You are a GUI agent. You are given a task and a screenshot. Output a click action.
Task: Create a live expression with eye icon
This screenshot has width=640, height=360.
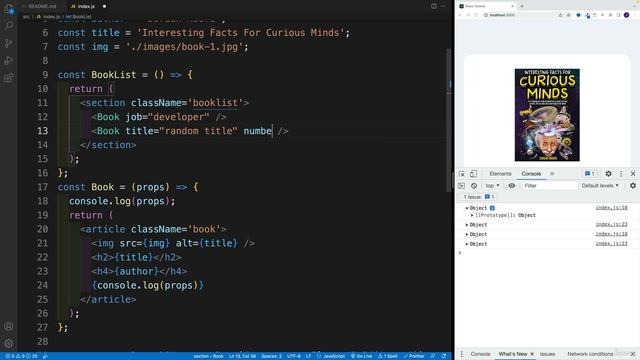[511, 186]
